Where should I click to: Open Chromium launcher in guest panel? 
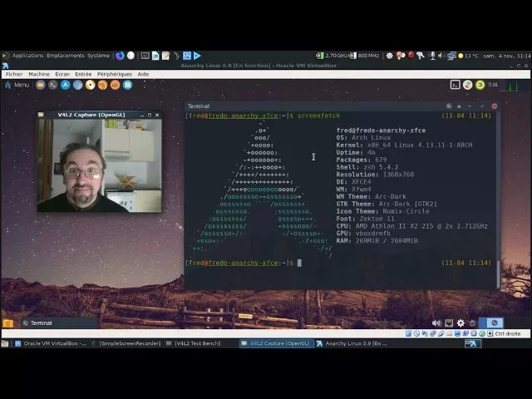pos(77,85)
